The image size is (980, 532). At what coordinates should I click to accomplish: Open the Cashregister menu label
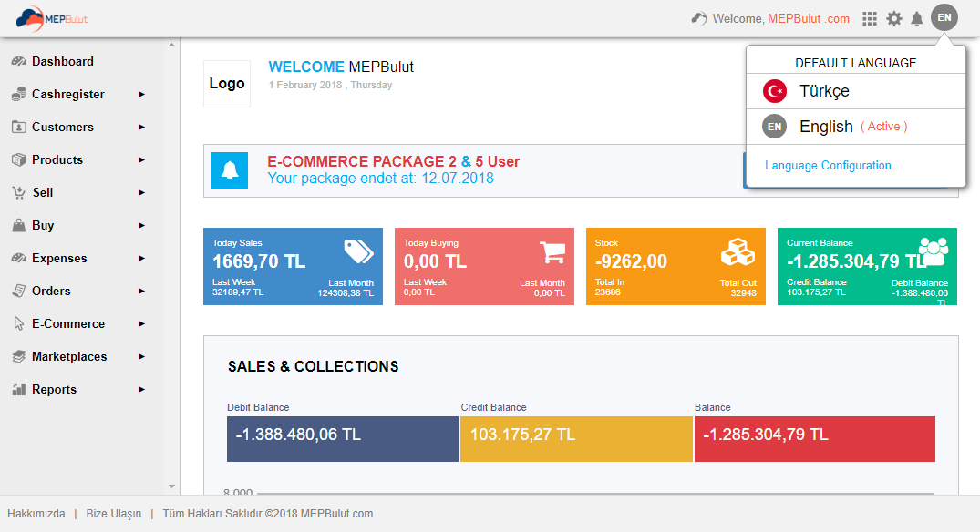(x=68, y=95)
